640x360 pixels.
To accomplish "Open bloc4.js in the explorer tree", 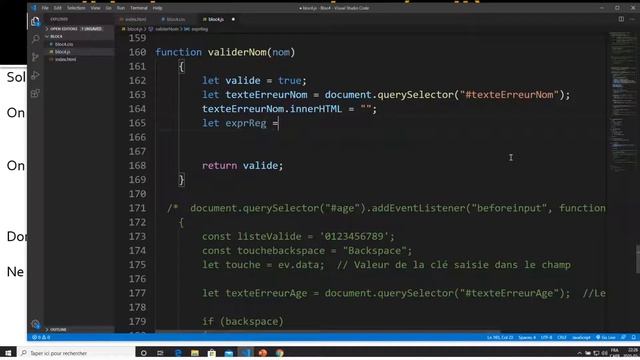I will point(62,52).
